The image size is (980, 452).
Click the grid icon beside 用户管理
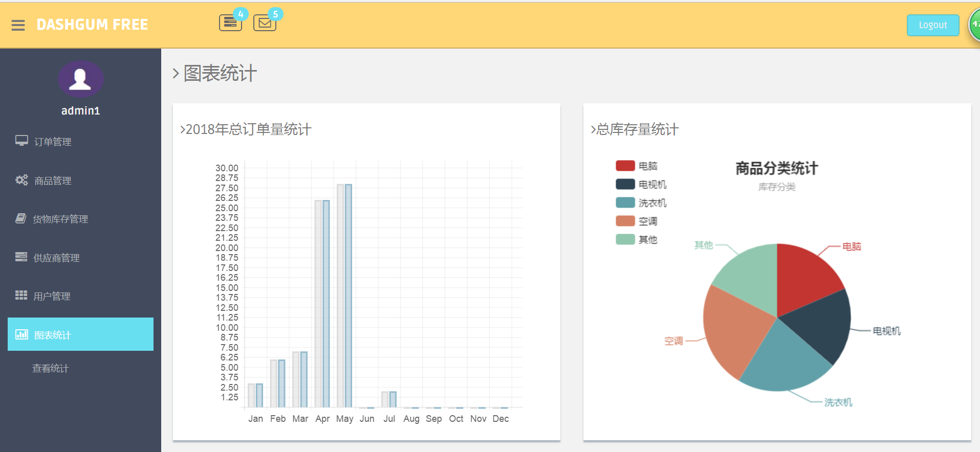(x=21, y=295)
